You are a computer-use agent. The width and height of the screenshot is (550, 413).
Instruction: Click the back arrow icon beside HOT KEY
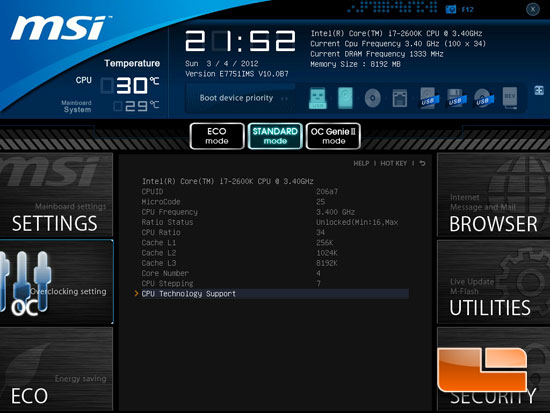pos(422,164)
